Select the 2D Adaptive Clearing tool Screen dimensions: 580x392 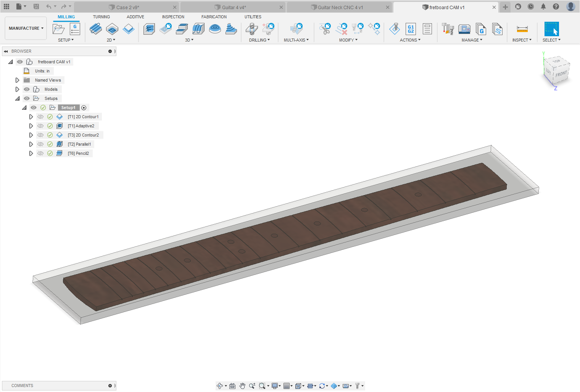[x=95, y=29]
